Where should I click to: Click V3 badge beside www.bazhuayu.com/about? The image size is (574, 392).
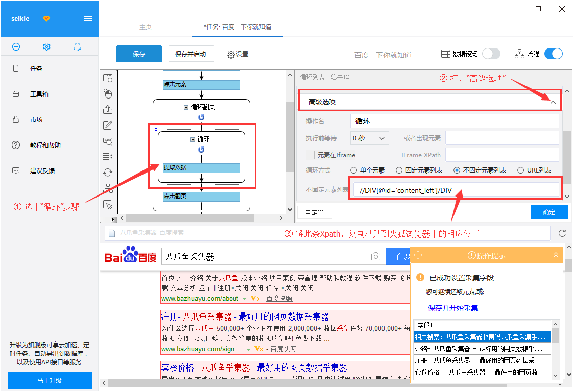point(255,298)
